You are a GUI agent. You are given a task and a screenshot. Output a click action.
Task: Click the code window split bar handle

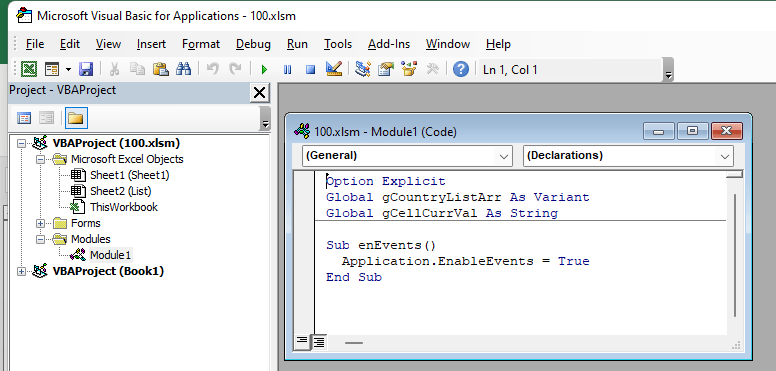735,174
